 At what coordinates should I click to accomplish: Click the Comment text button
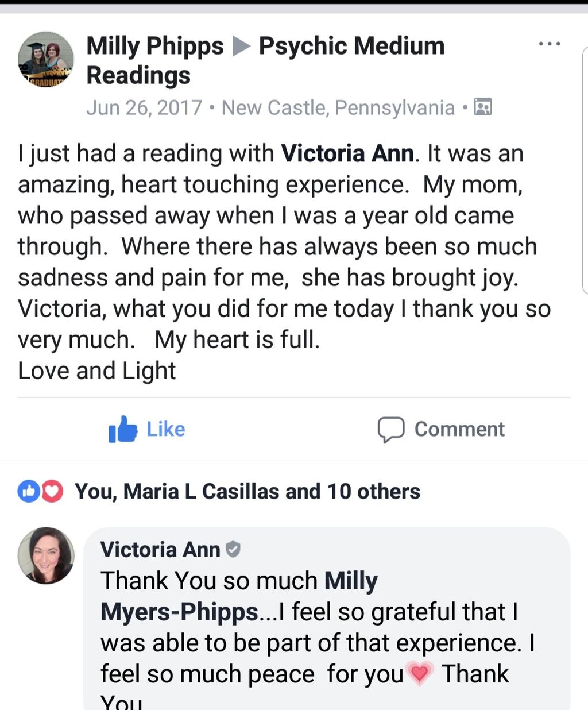tap(459, 429)
